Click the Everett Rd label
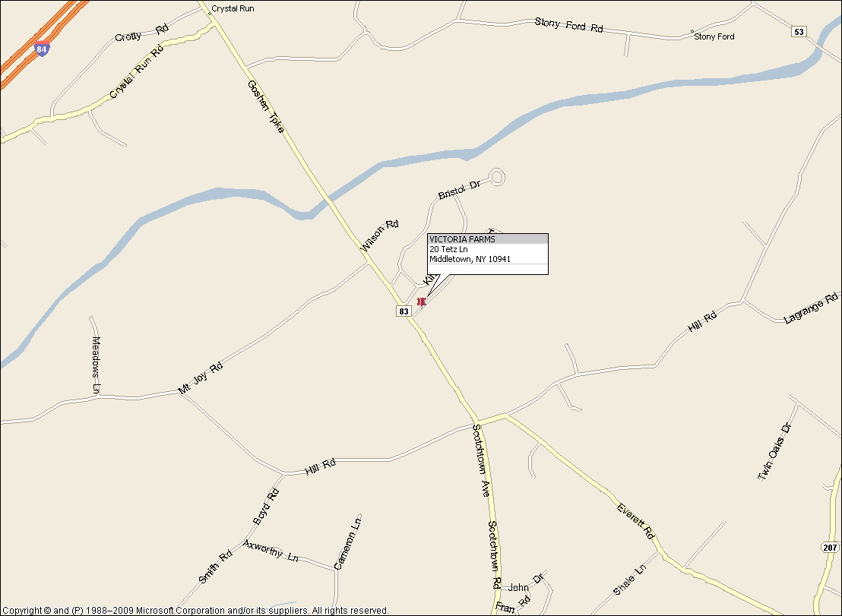Viewport: 842px width, 616px height. 636,521
